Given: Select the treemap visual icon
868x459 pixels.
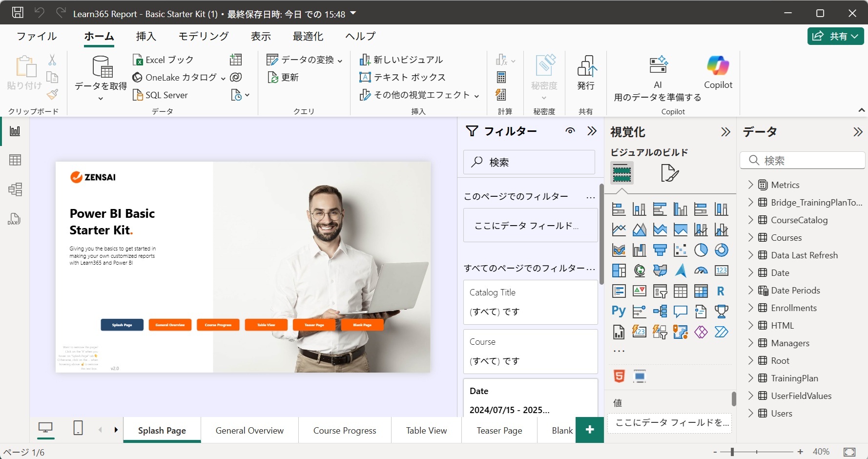Looking at the screenshot, I should [619, 271].
